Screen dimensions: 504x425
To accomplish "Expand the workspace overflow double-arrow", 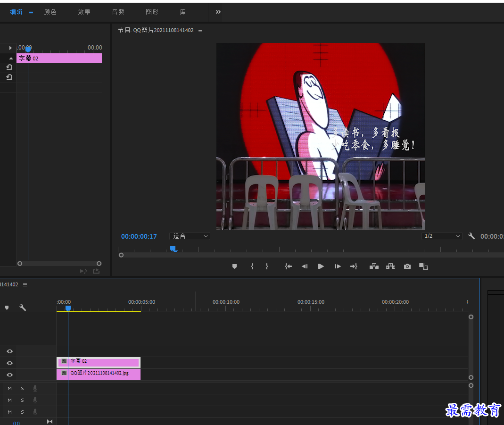I will point(218,12).
